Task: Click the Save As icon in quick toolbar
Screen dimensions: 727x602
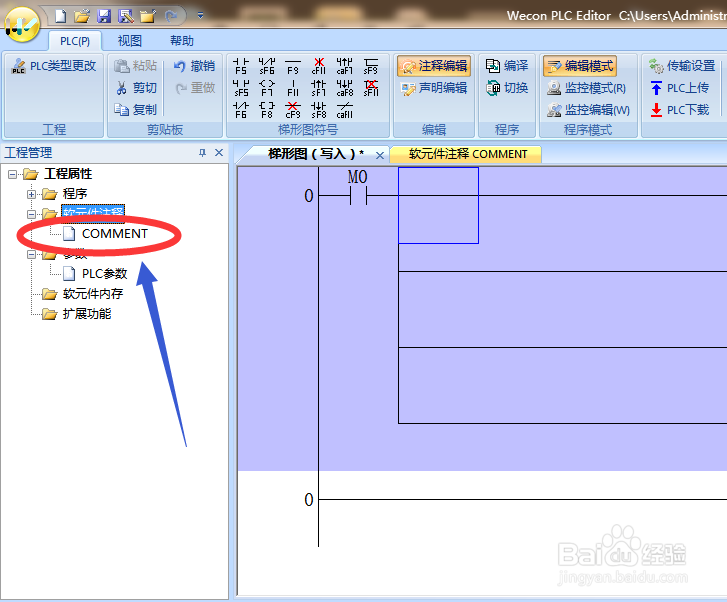Action: pyautogui.click(x=126, y=16)
